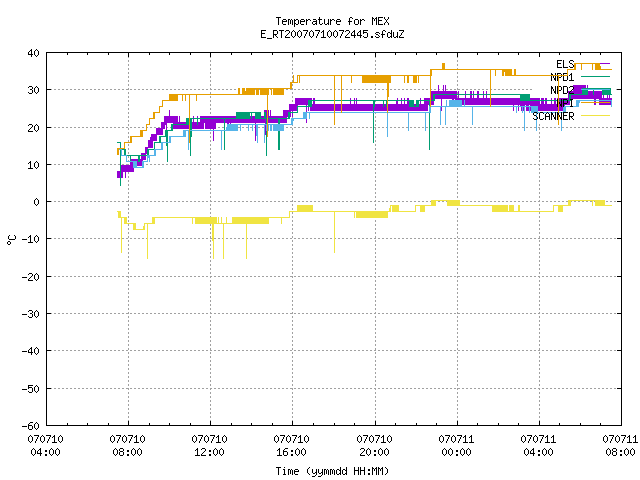Click the 'Temperature for MEX' chart title

click(332, 21)
